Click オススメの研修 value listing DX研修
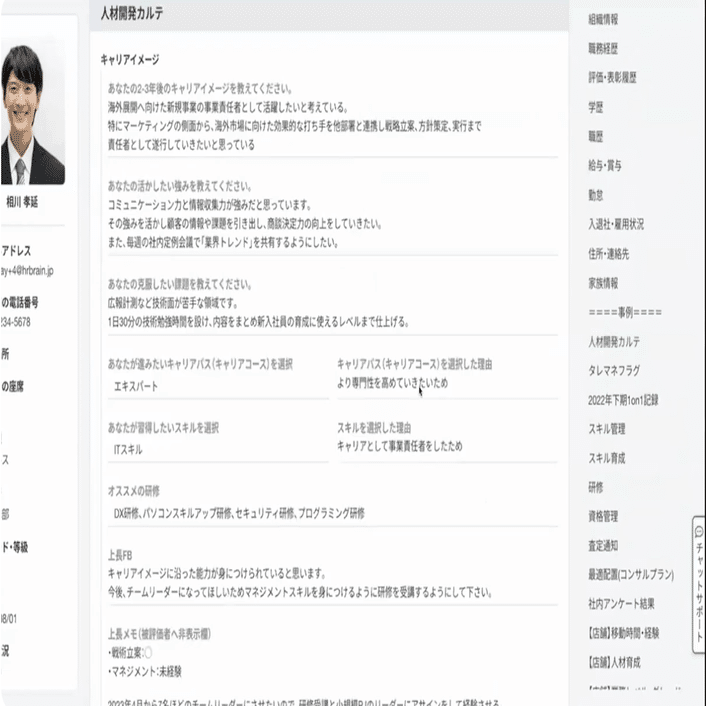This screenshot has height=706, width=706. point(239,513)
